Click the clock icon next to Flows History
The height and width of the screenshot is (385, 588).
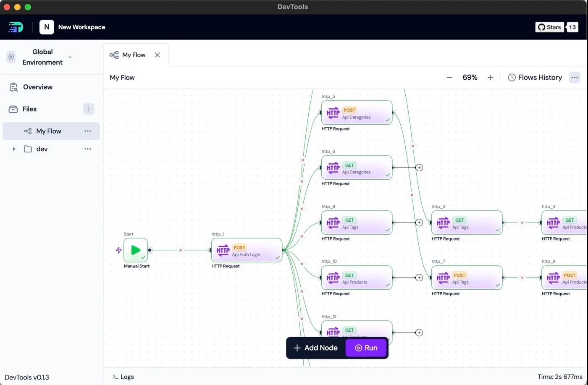point(512,77)
